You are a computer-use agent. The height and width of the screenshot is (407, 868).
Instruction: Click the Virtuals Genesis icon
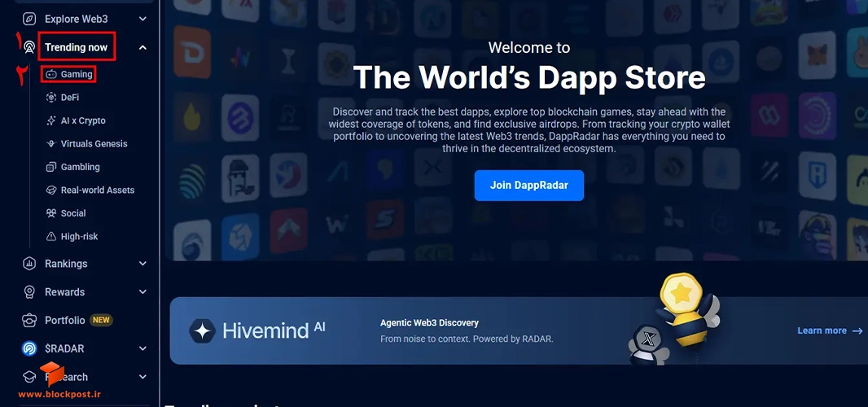51,144
